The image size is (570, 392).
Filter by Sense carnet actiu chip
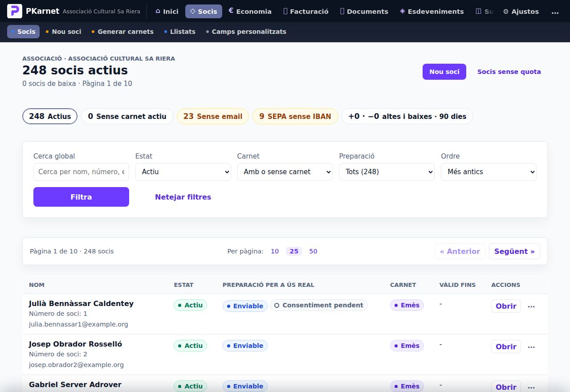tap(127, 116)
